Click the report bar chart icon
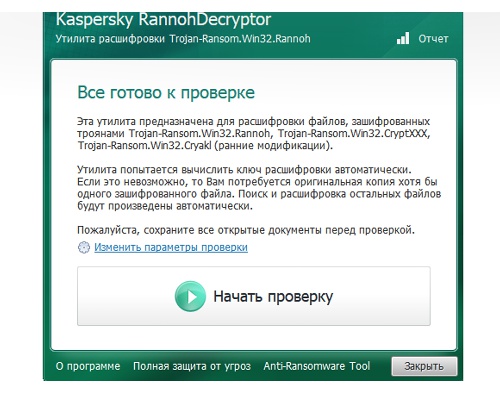 coord(403,38)
